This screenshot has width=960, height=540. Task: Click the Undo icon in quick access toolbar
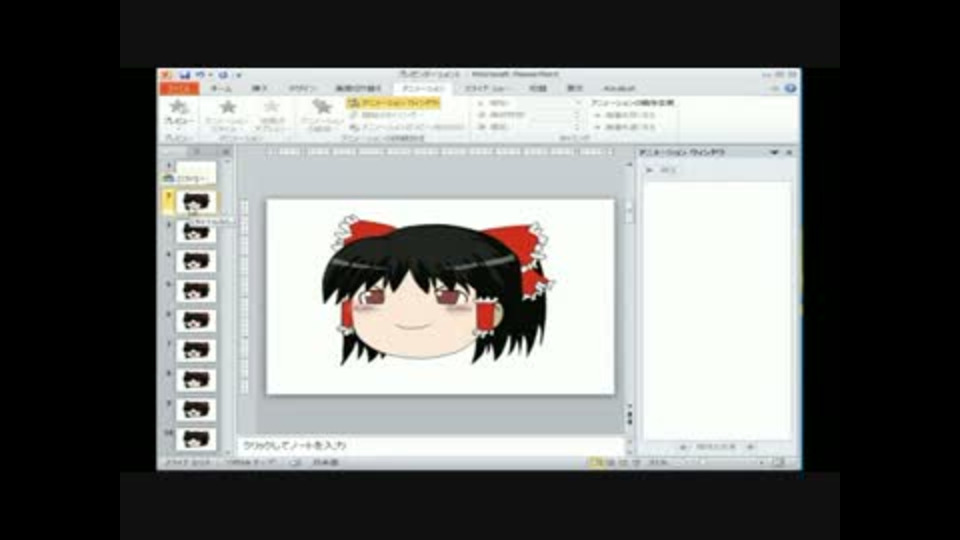(200, 75)
